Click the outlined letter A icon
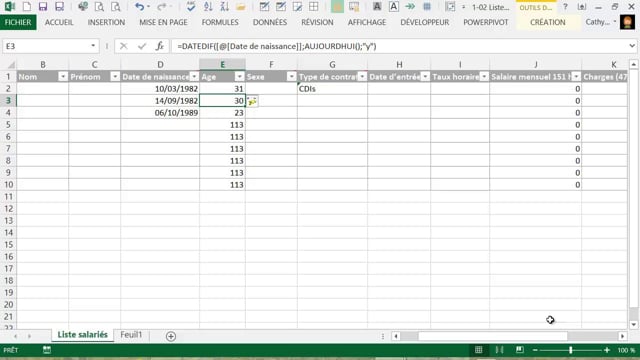The image size is (640, 360). click(393, 7)
